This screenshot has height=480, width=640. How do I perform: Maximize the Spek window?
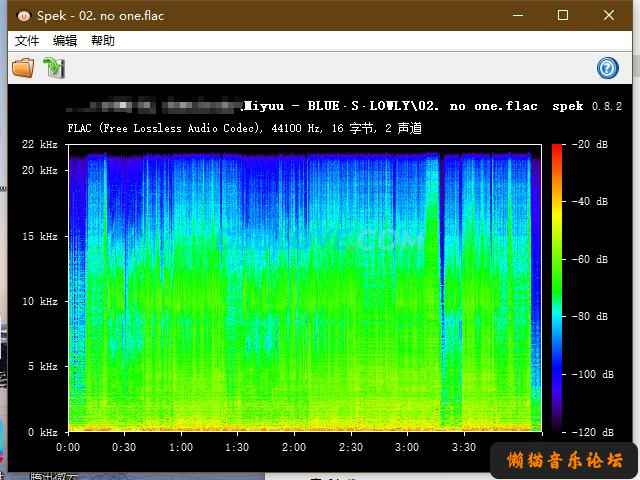click(563, 16)
